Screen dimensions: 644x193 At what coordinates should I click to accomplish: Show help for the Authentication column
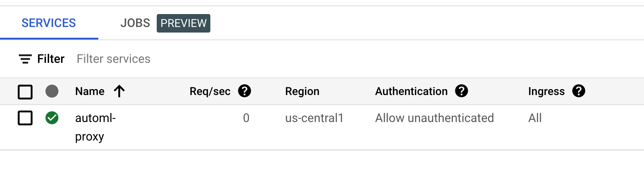click(461, 91)
